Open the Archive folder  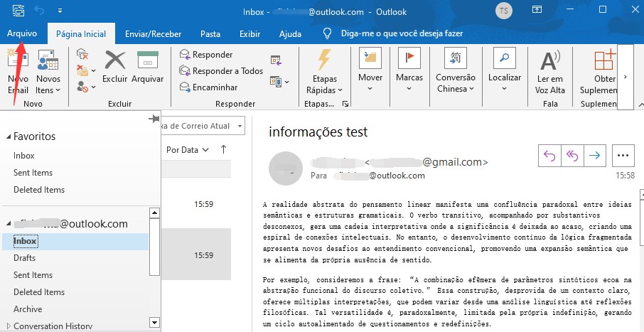pyautogui.click(x=28, y=309)
